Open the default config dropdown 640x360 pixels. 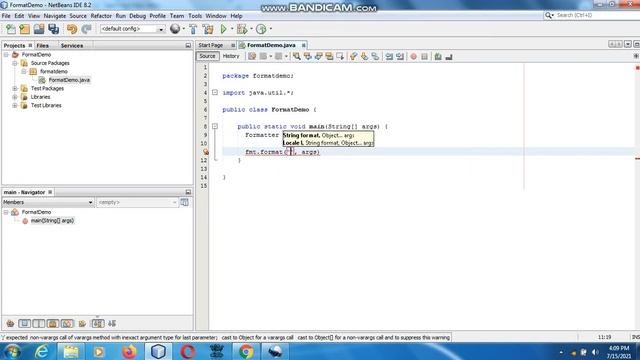pyautogui.click(x=132, y=29)
